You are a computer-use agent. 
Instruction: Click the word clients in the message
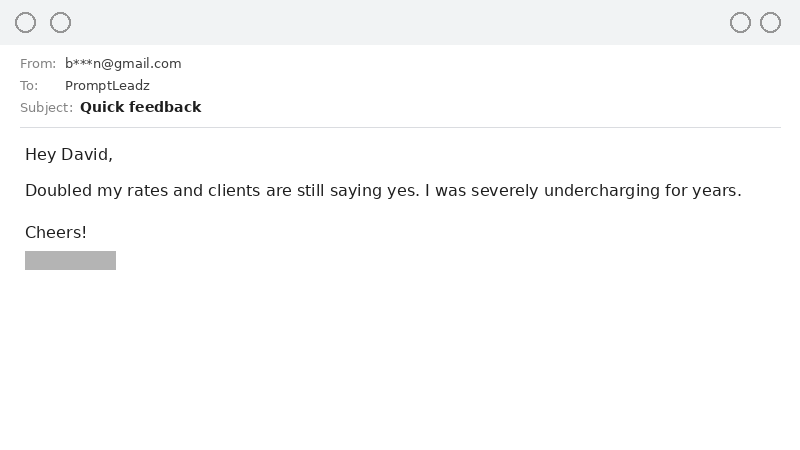(234, 190)
